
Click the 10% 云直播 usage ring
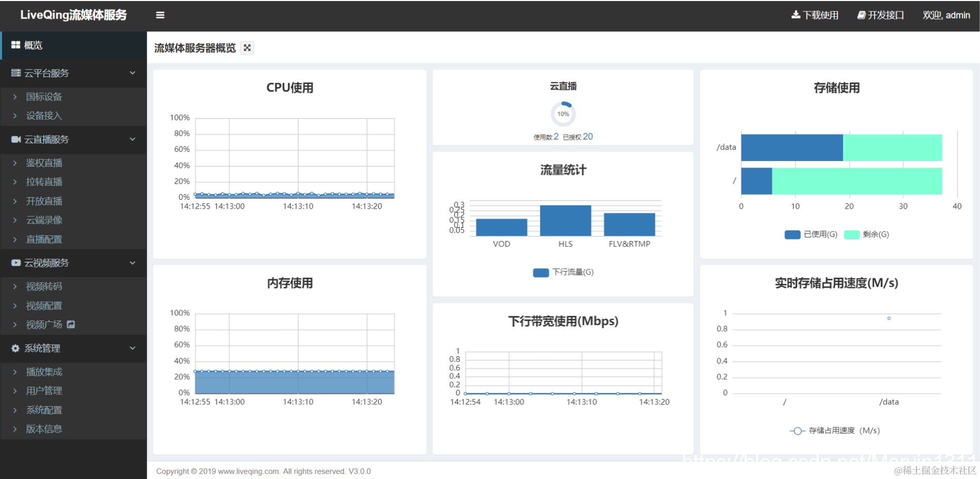(563, 114)
